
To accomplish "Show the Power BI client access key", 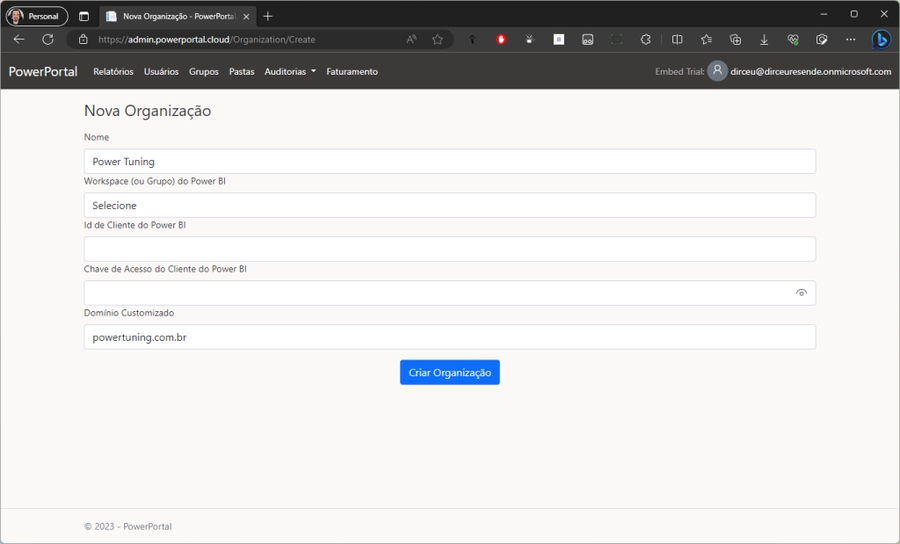I will point(801,293).
